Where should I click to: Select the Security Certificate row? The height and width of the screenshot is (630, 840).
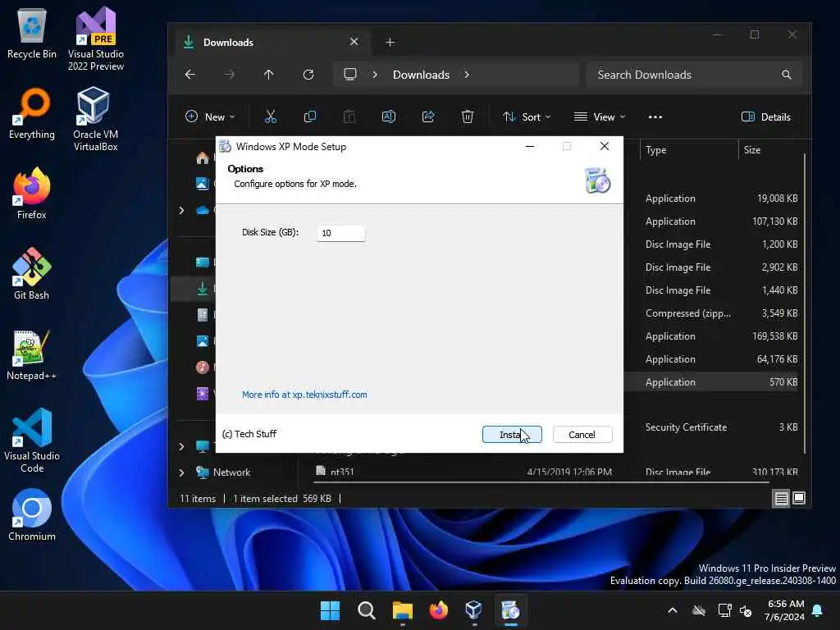coord(711,427)
